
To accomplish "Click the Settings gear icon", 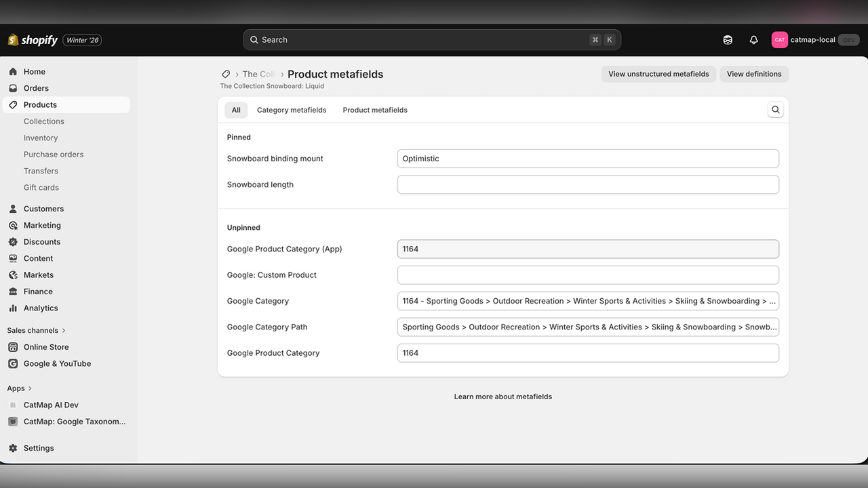I will click(13, 448).
